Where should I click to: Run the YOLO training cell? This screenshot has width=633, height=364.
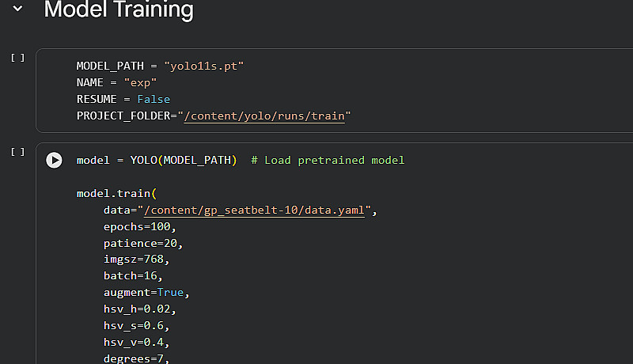[x=54, y=160]
